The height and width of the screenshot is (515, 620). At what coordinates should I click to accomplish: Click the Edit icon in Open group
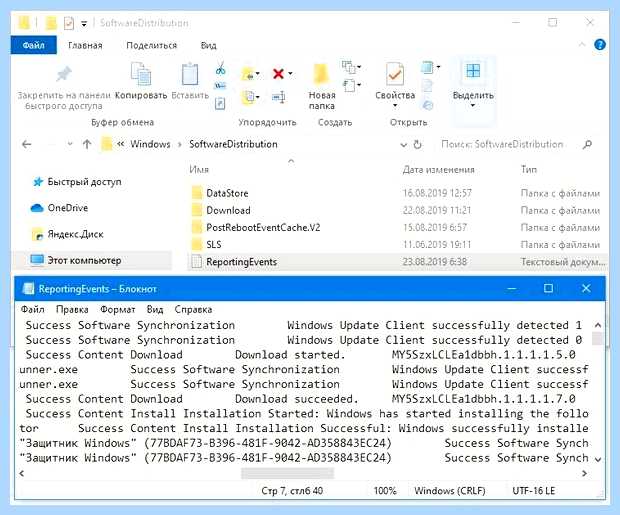click(427, 86)
